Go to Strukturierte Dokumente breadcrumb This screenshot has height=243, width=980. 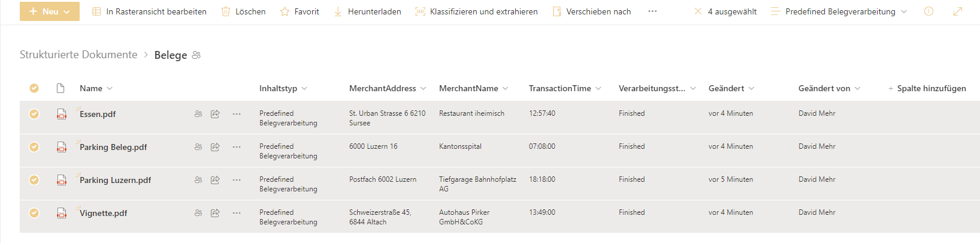tap(78, 55)
